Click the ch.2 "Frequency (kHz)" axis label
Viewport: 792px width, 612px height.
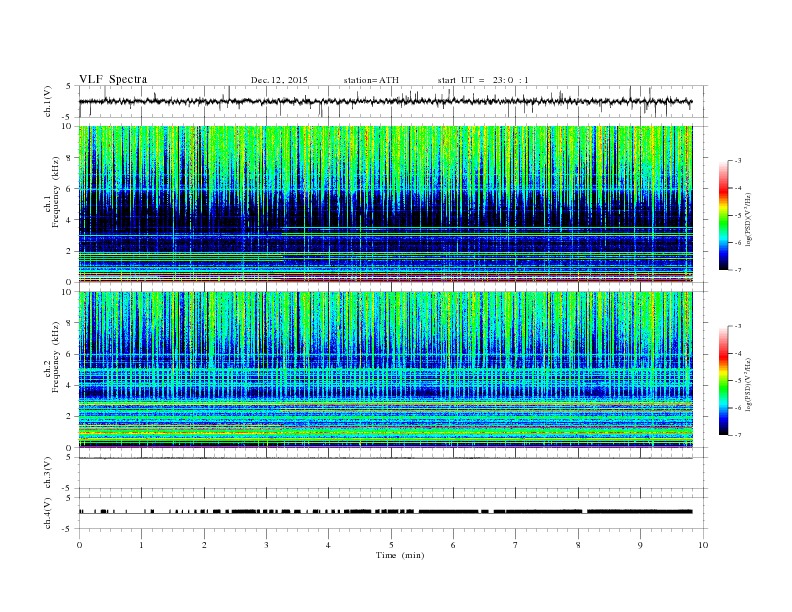click(56, 356)
